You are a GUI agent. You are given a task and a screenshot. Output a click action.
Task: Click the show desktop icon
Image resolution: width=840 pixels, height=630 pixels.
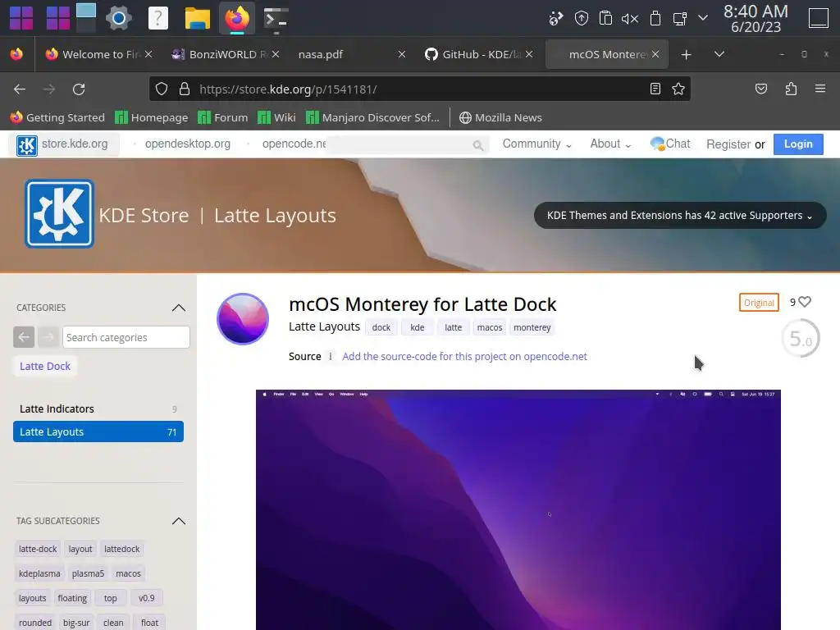pos(818,18)
